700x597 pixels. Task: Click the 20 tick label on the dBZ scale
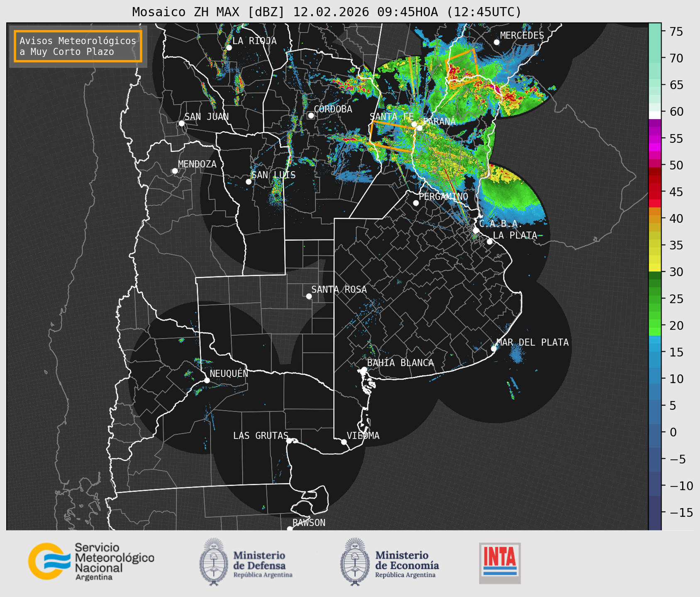coord(676,325)
